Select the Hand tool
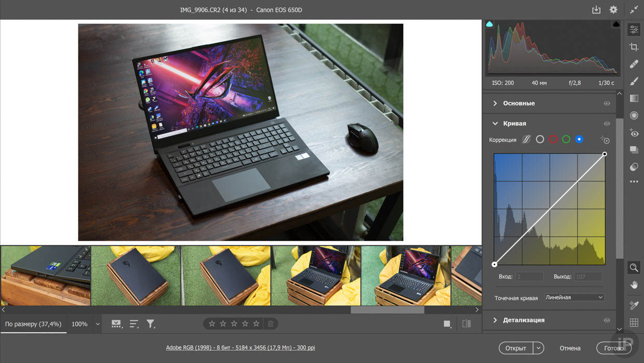Viewport: 644px width, 363px height. 634,285
